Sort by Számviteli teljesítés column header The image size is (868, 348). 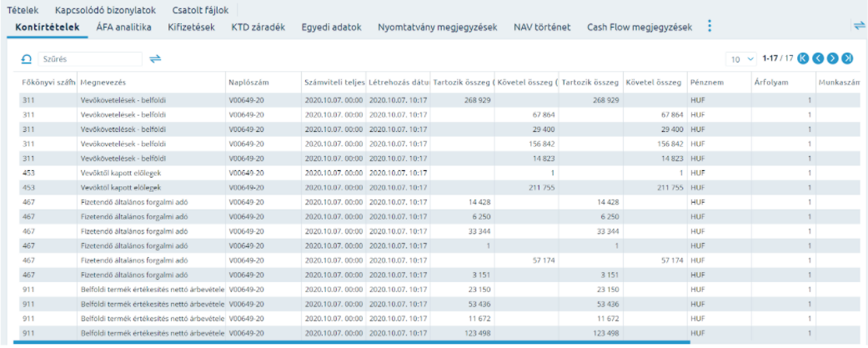click(x=334, y=83)
